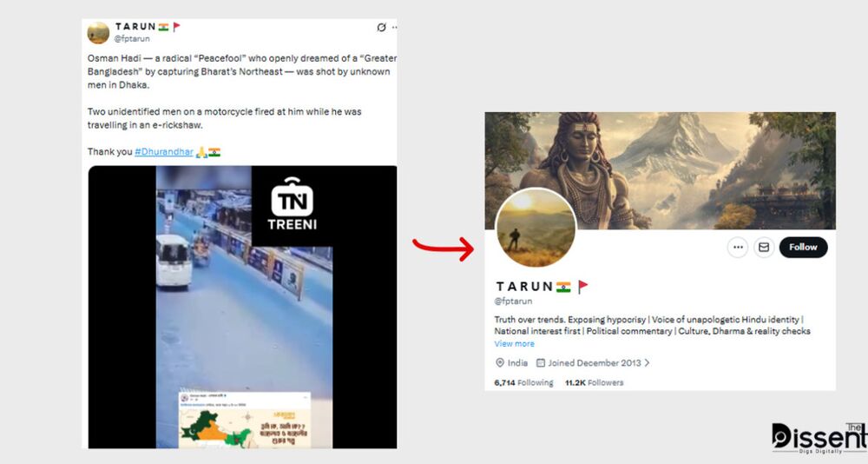868x464 pixels.
Task: Click the calendar icon beside Joined date
Action: [x=541, y=363]
